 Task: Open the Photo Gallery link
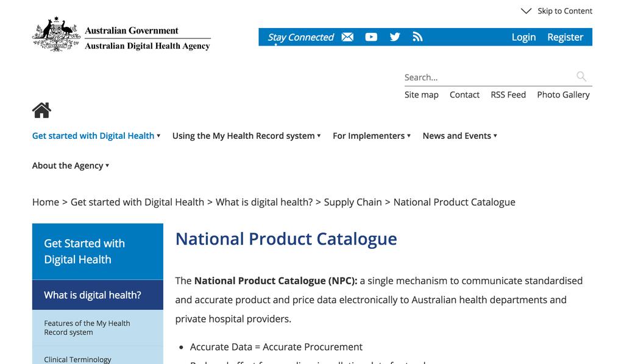point(563,94)
